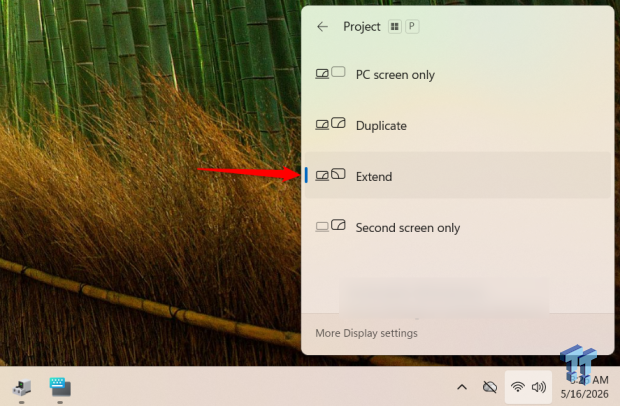Click the Extend monitors icon
This screenshot has width=620, height=406.
click(x=330, y=175)
